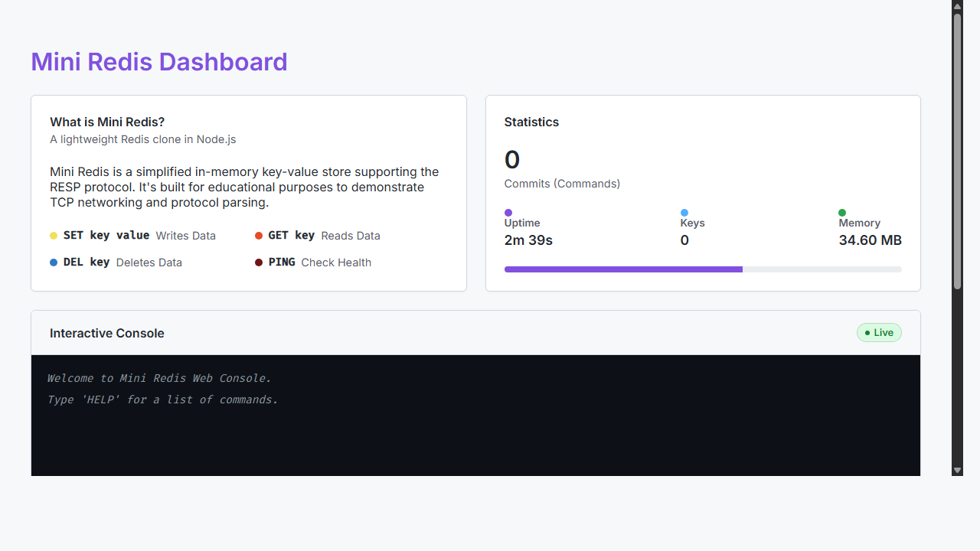980x551 pixels.
Task: Click the Live status badge
Action: click(x=879, y=333)
